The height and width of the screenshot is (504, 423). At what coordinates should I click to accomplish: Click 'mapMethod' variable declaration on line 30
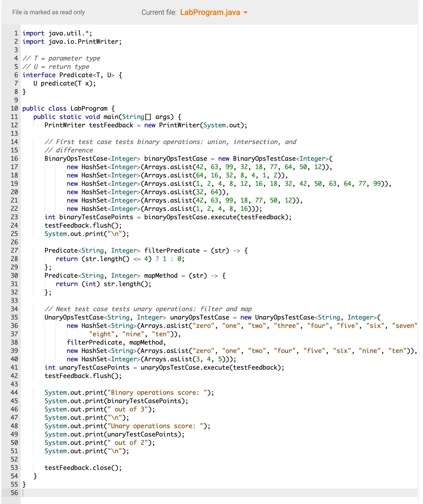(161, 276)
